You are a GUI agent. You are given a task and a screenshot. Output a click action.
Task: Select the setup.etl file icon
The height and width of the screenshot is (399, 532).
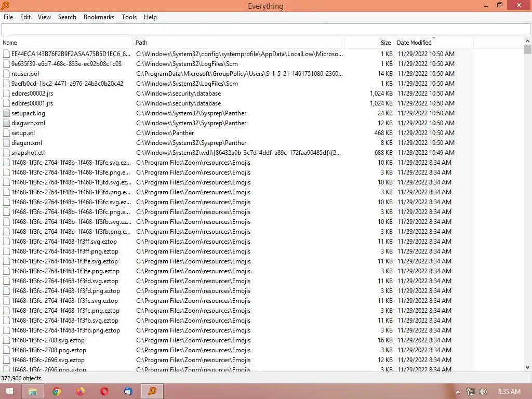point(6,132)
